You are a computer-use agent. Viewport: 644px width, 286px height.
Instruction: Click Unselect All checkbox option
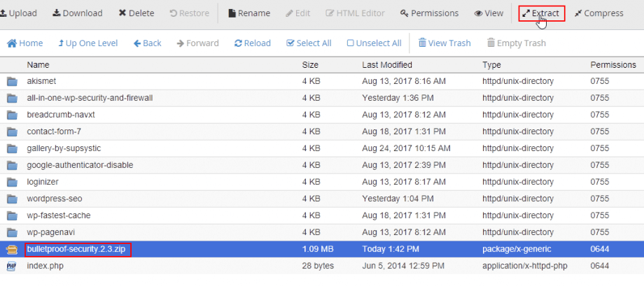pos(374,43)
